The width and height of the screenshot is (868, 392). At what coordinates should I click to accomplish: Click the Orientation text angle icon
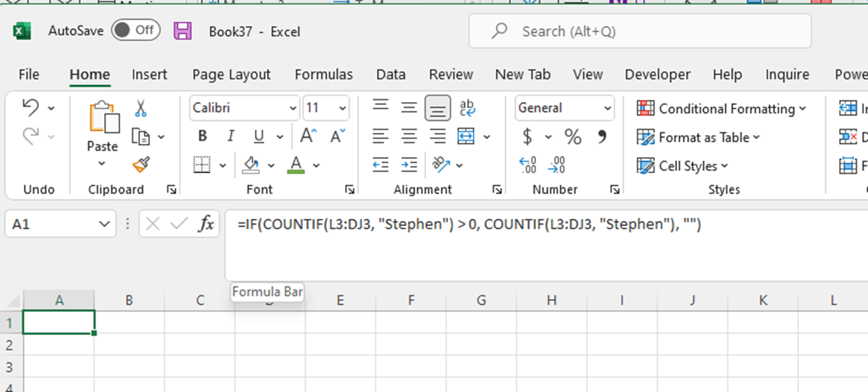coord(442,165)
